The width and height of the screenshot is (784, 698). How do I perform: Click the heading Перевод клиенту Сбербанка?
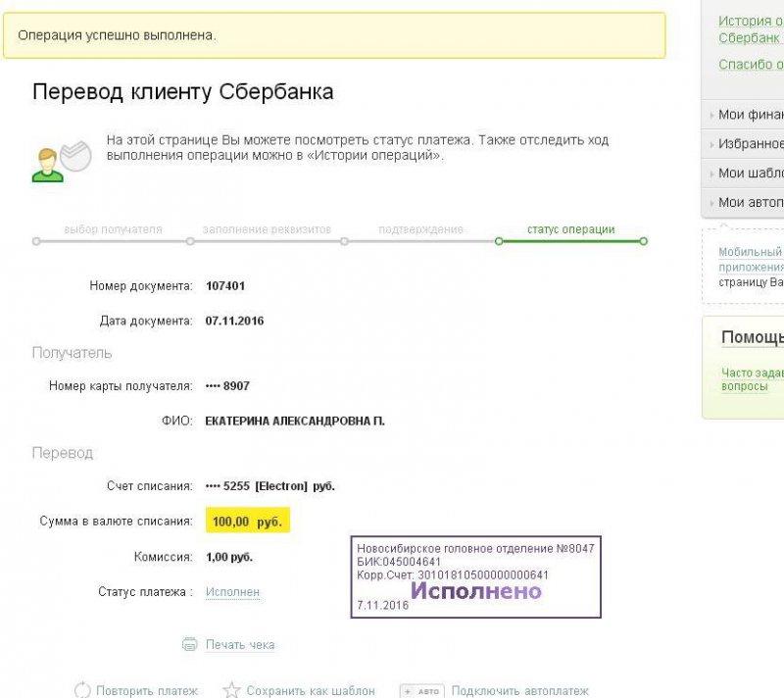[x=182, y=92]
